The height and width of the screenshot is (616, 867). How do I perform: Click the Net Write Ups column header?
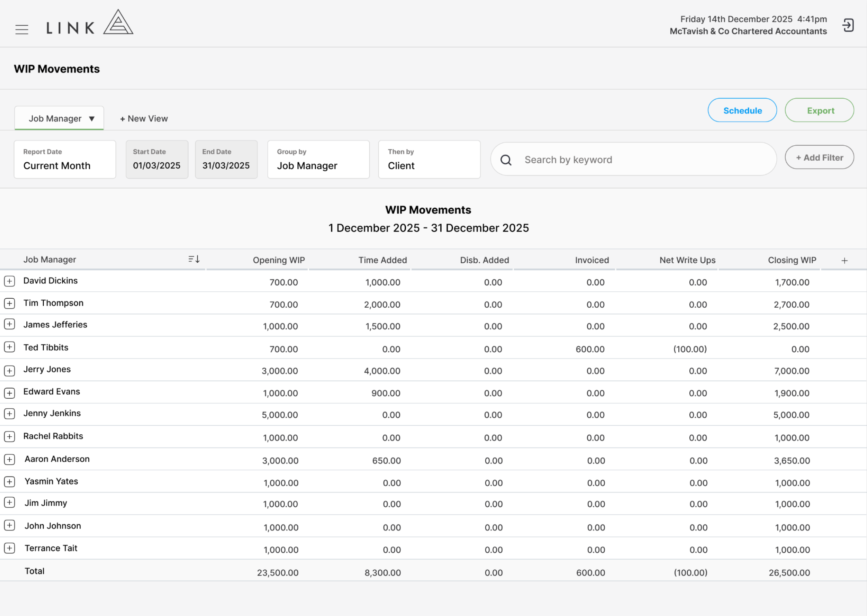687,260
